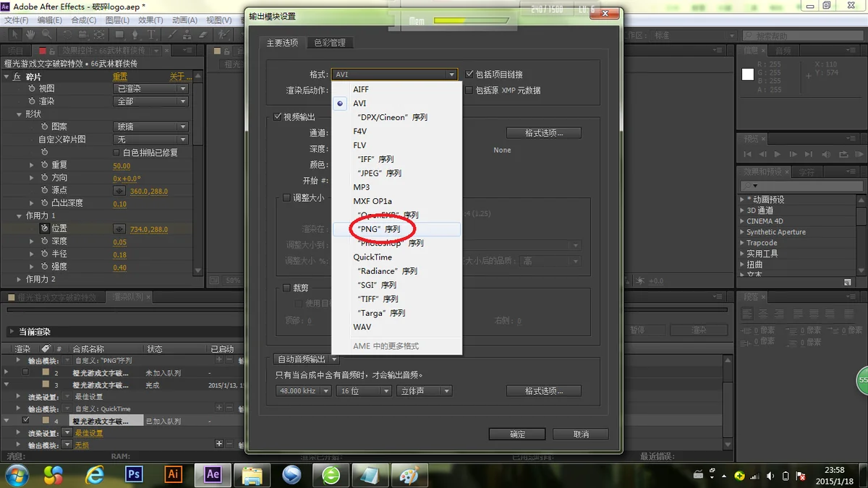868x488 pixels.
Task: Click play in the preview panel
Action: click(778, 154)
